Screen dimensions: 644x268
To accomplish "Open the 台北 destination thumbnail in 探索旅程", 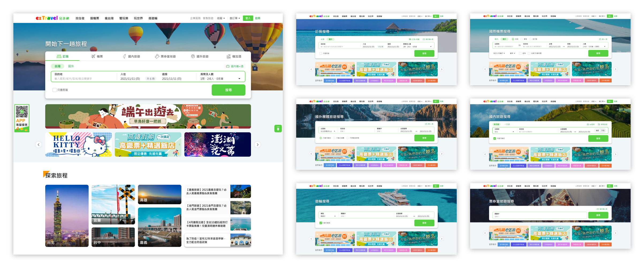I will (x=67, y=216).
